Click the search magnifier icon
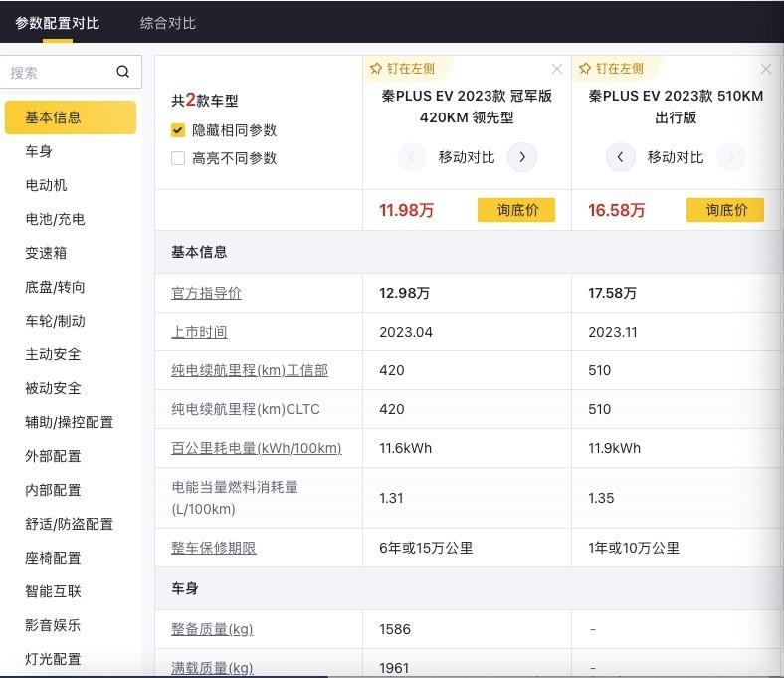Viewport: 784px width, 678px height. click(x=123, y=72)
